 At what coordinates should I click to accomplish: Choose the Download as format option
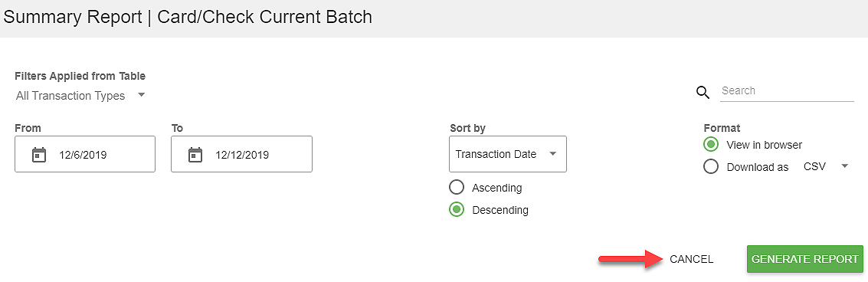[x=711, y=166]
